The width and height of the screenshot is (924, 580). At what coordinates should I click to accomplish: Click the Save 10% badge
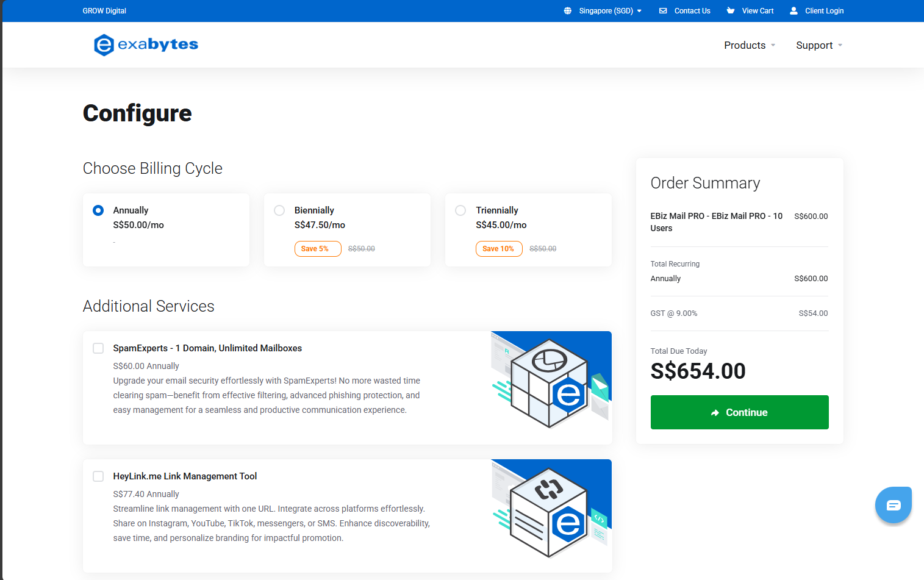point(498,249)
